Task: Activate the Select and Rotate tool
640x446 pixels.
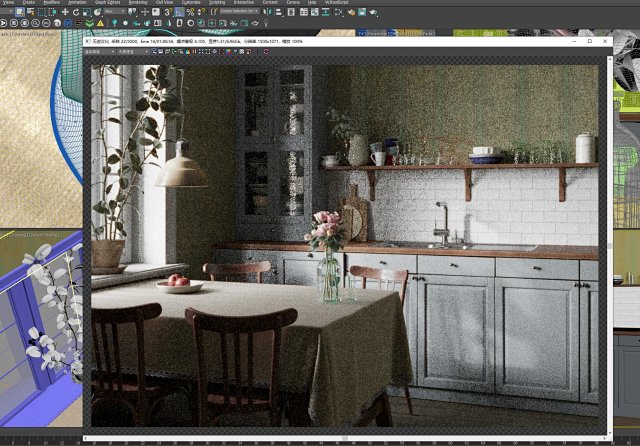Action: (77, 12)
